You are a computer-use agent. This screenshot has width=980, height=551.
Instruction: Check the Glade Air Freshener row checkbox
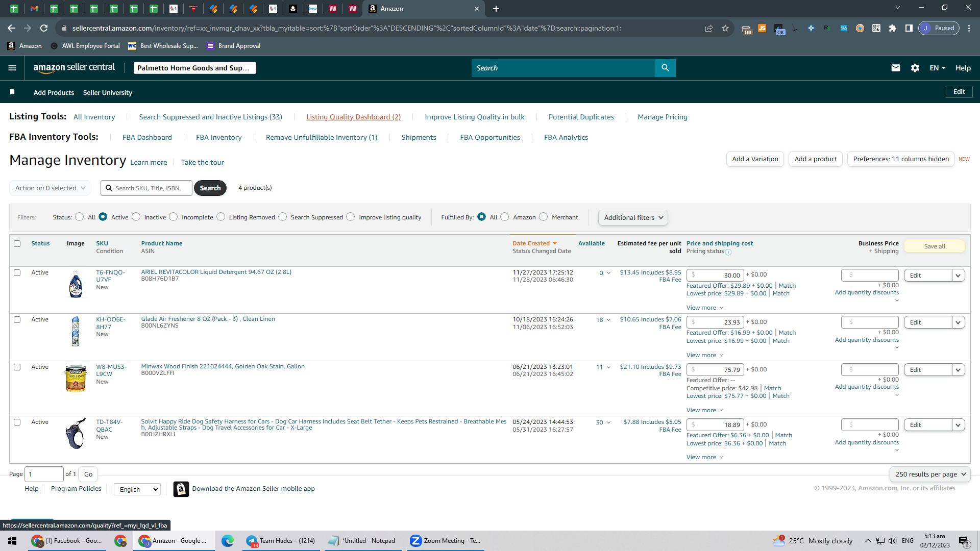(x=17, y=320)
